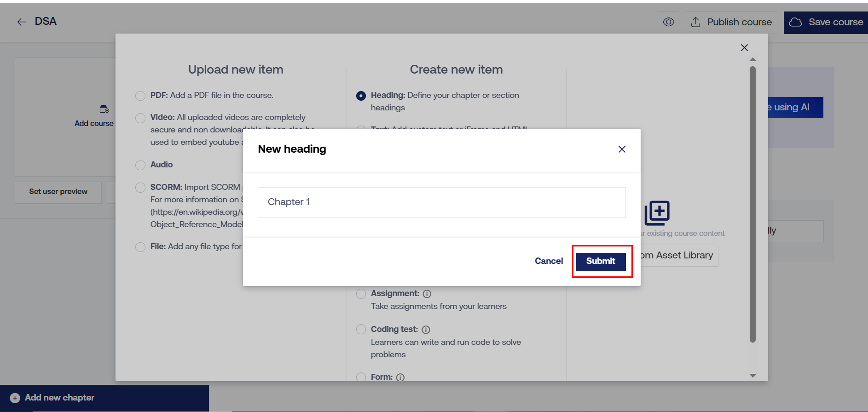The width and height of the screenshot is (868, 412).
Task: Select the Audio radio option
Action: [x=140, y=165]
